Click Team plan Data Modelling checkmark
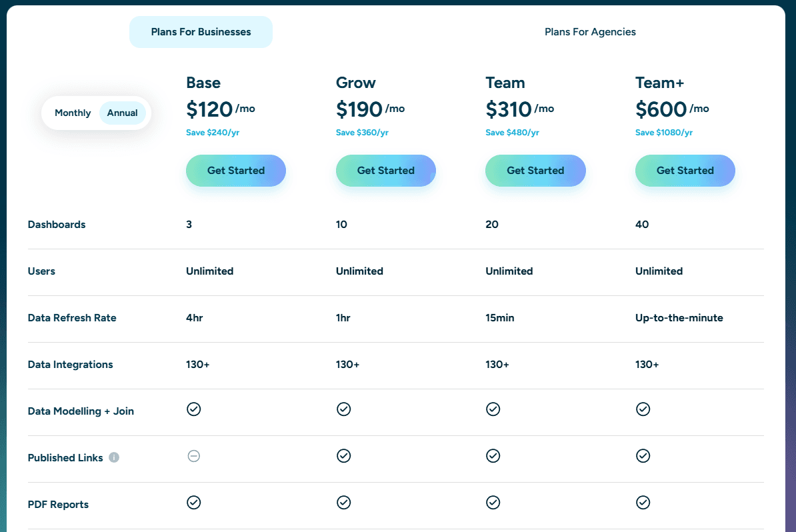The width and height of the screenshot is (796, 532). [493, 409]
